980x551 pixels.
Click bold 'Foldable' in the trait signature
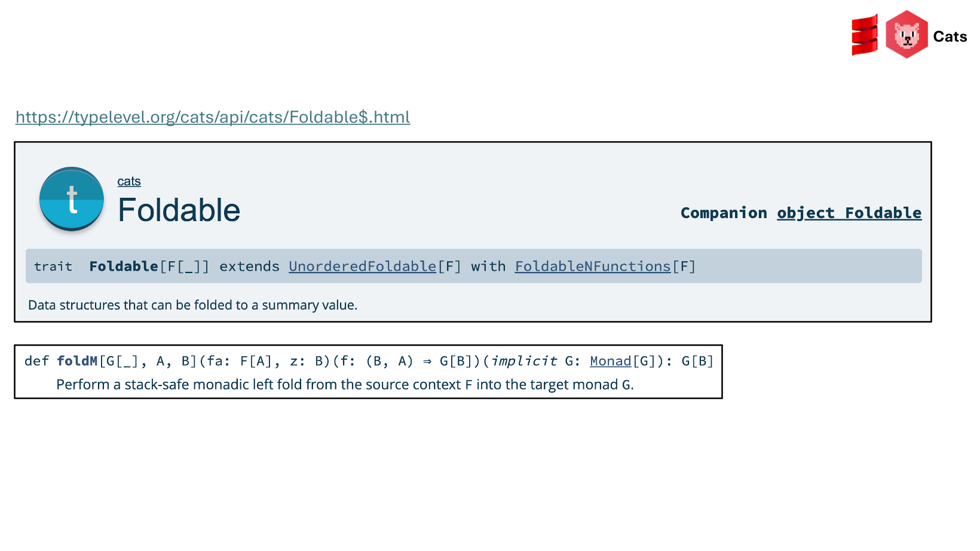pos(124,267)
